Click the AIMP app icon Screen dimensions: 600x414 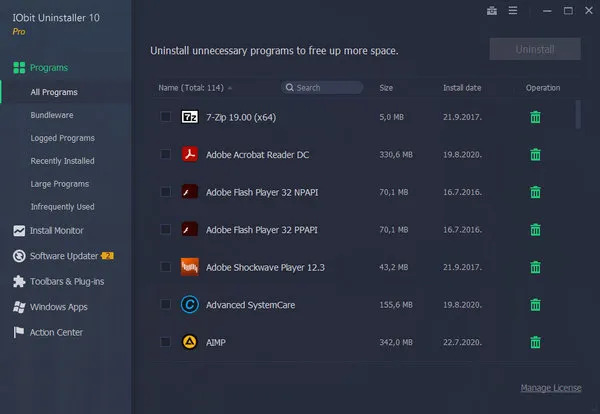click(x=189, y=342)
